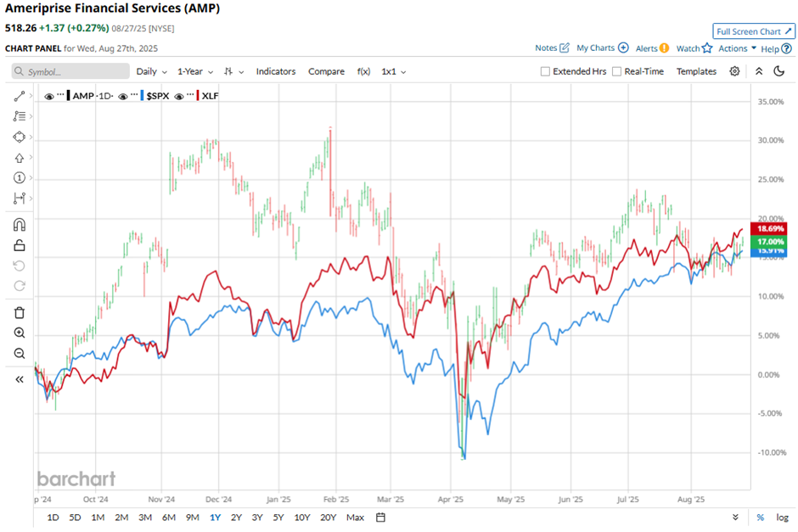The height and width of the screenshot is (532, 798).
Task: Open the 1-Year period dropdown
Action: tap(195, 72)
